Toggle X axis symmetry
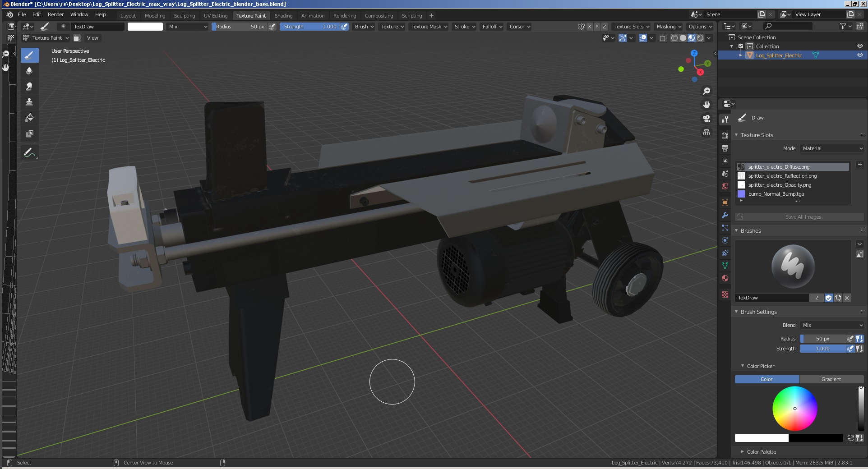Screen dimensions: 868x469 589,27
